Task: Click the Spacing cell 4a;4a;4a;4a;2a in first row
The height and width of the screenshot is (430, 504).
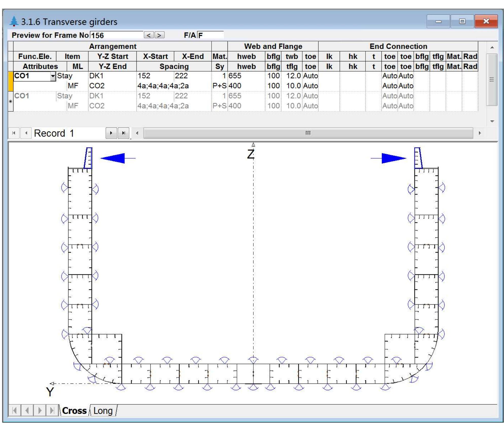Action: point(163,86)
